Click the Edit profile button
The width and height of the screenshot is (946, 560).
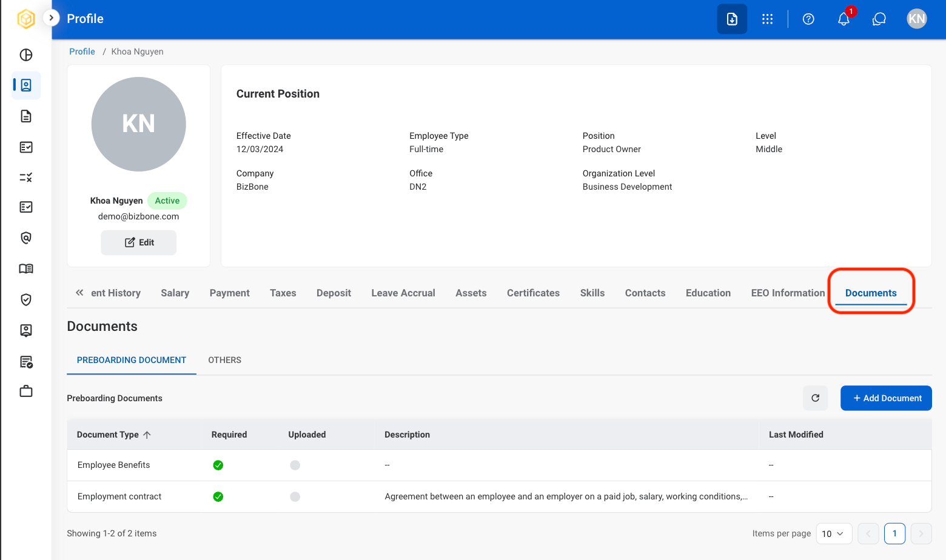click(x=139, y=242)
